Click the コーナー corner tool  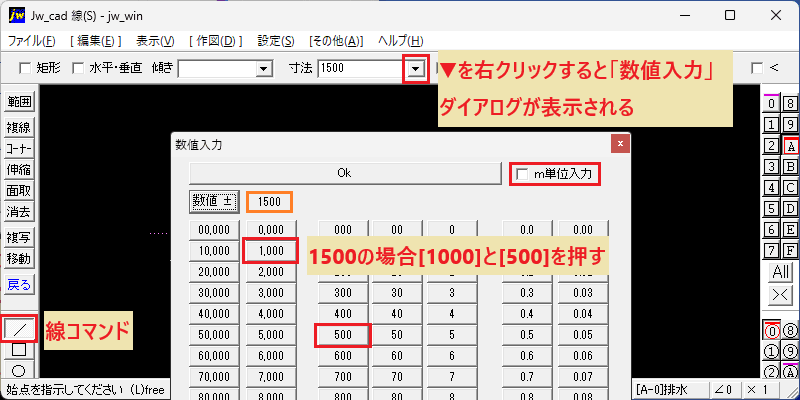(x=19, y=149)
